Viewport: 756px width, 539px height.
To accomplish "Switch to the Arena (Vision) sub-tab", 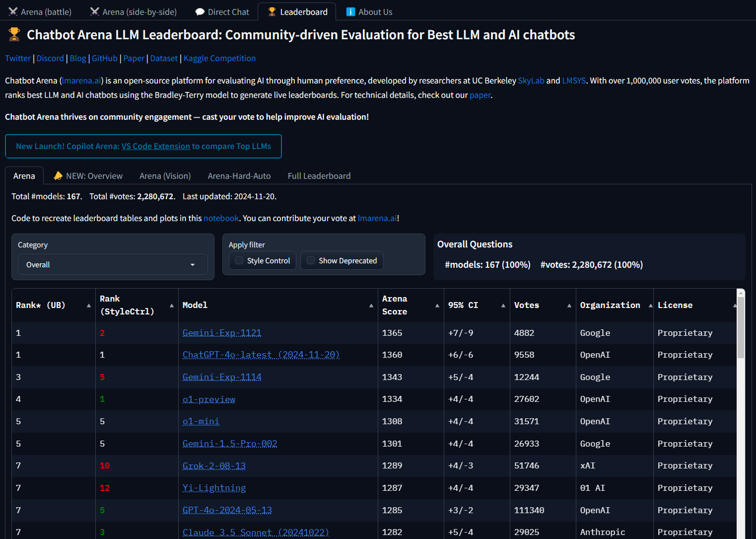I will [x=165, y=176].
